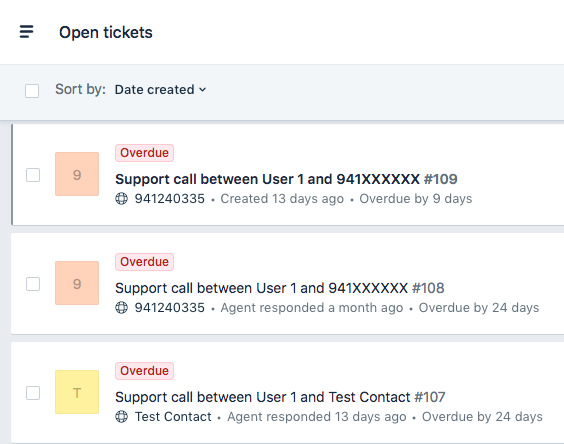Open contact 941240335 on ticket #109
Viewport: 564px width, 444px height.
(170, 199)
